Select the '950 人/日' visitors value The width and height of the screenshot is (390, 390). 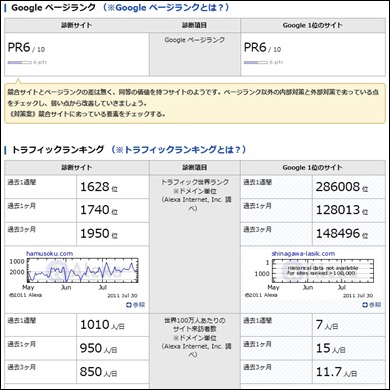point(98,348)
